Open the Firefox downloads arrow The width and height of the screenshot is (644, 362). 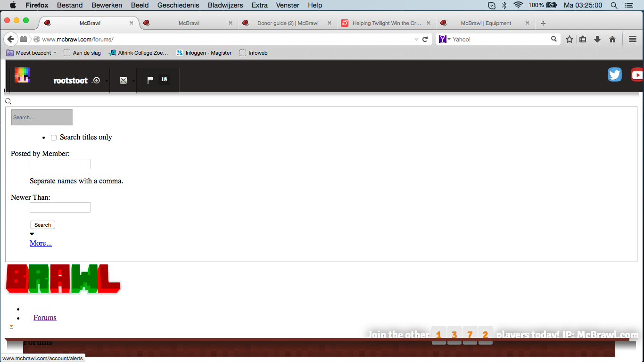[597, 39]
